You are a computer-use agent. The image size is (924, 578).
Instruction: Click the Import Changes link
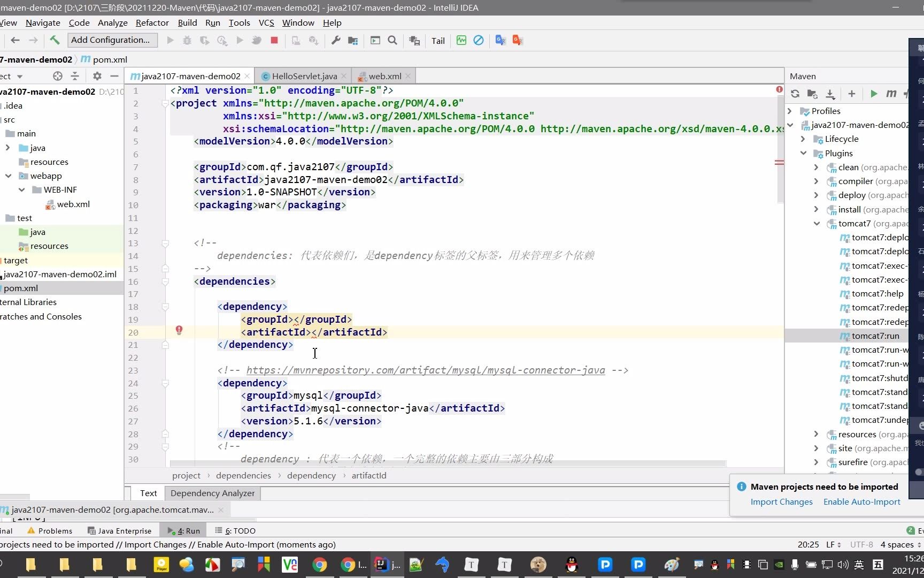[x=781, y=501]
